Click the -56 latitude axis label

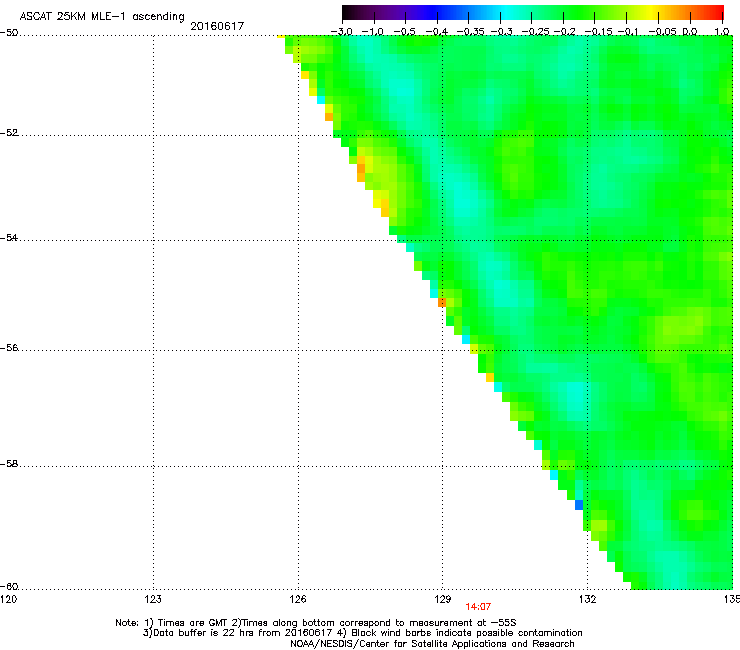pos(9,347)
